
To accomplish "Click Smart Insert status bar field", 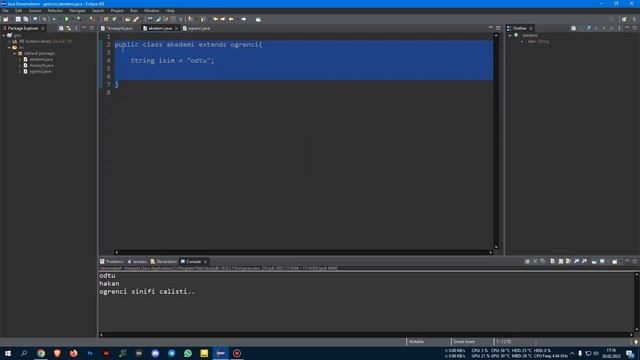I will click(464, 342).
